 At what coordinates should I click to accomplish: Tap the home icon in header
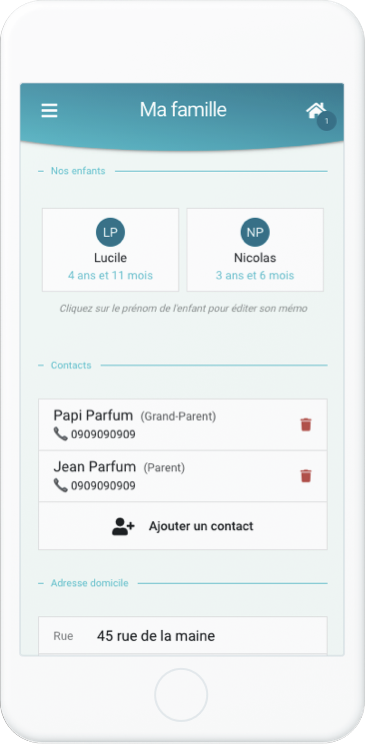click(315, 110)
